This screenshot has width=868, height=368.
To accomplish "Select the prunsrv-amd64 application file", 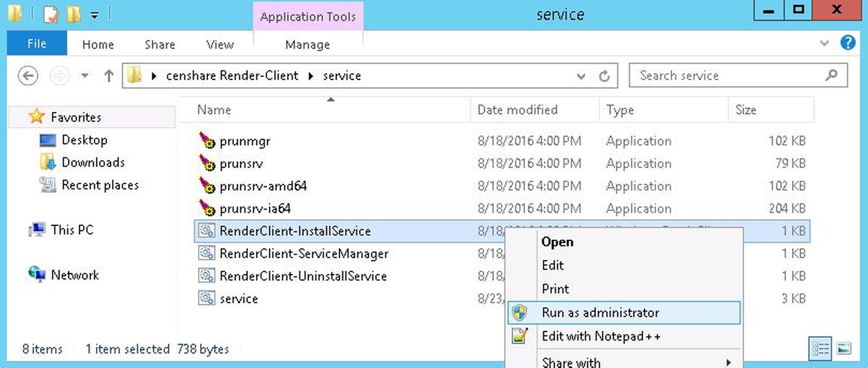I will [263, 186].
